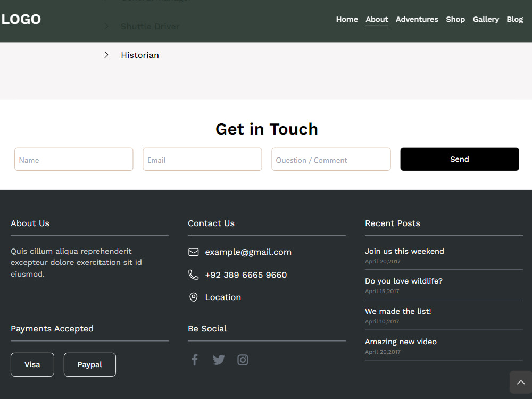532x399 pixels.
Task: Open the Amazing new video post
Action: tap(401, 342)
